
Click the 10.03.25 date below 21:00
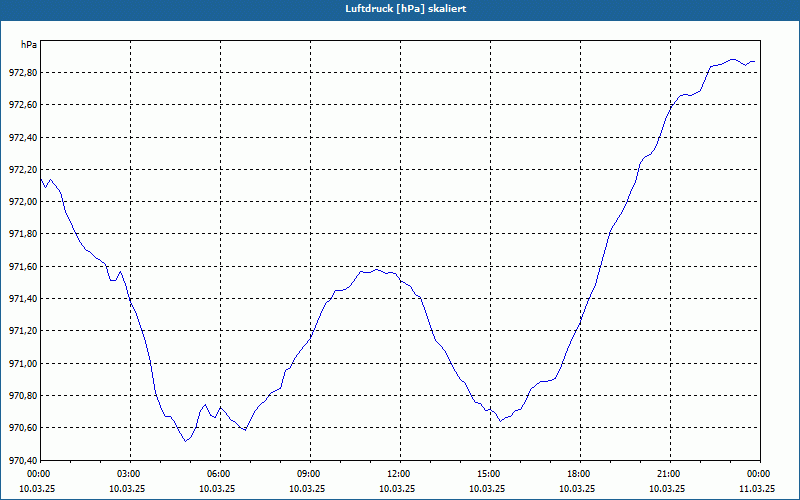point(667,489)
